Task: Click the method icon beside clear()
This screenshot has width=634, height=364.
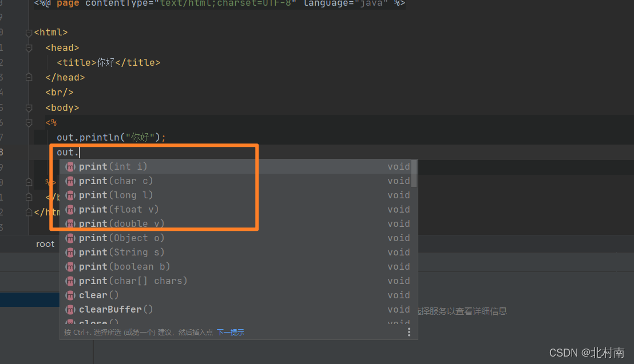Action: 70,295
